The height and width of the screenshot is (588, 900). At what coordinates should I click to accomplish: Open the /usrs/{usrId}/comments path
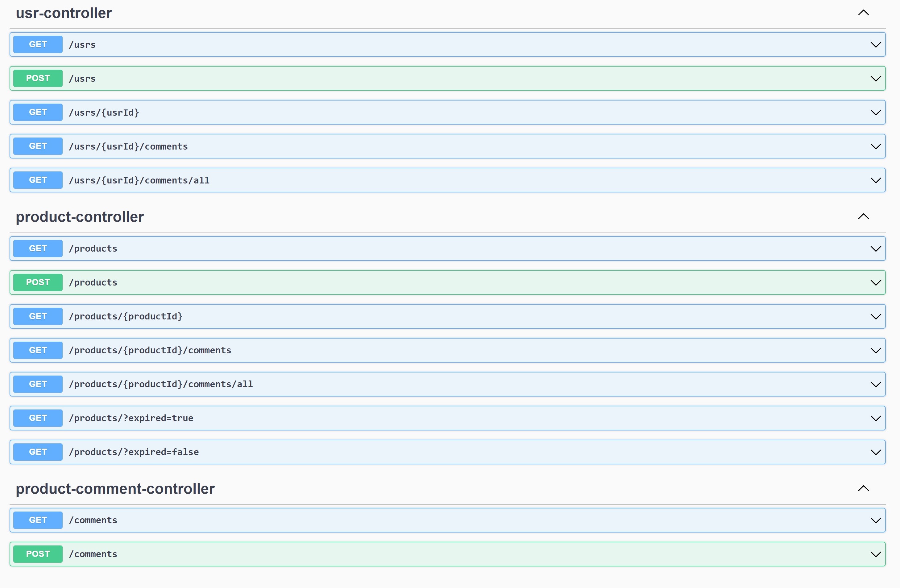(x=128, y=146)
